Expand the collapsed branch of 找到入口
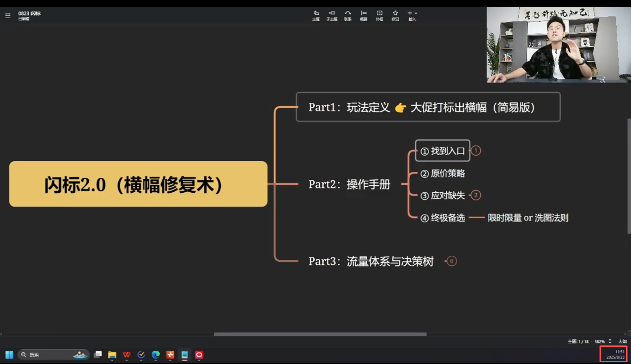The image size is (631, 364). (476, 151)
